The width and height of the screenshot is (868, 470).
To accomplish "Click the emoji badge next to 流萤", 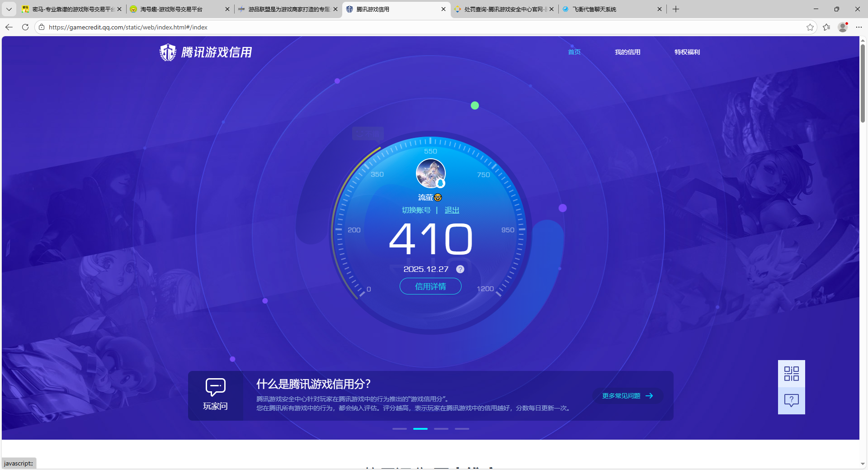I will pos(437,197).
